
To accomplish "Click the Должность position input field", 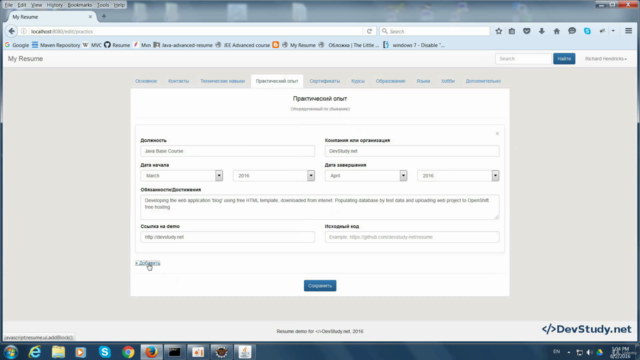I will [x=227, y=151].
